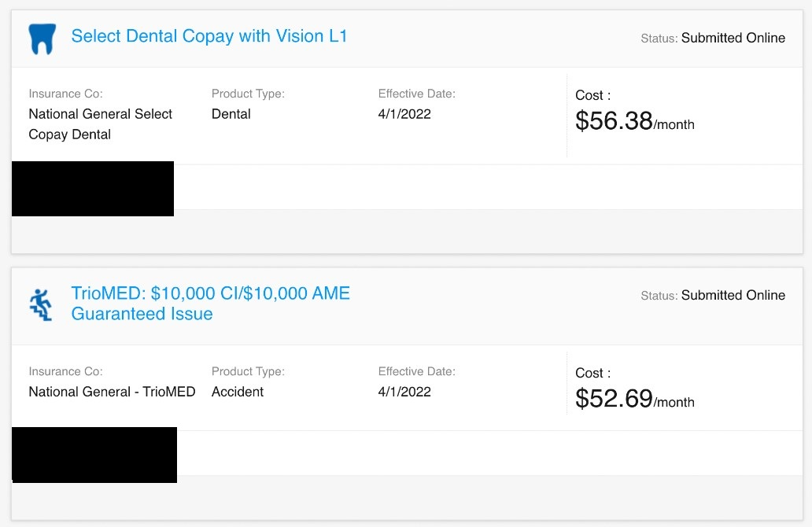The width and height of the screenshot is (812, 527).
Task: Select the National General - TrioMED insurer text
Action: tap(112, 392)
